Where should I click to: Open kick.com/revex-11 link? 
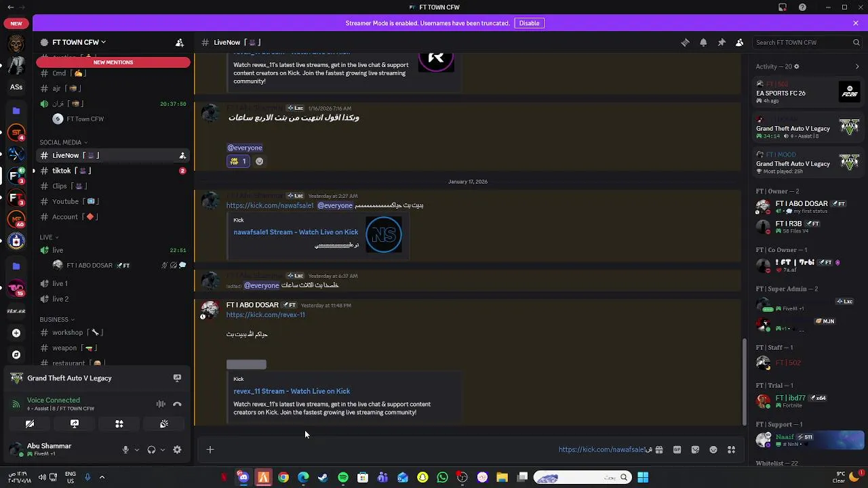(x=265, y=314)
